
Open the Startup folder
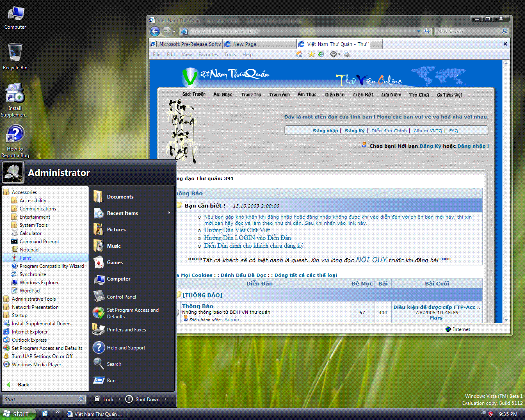tap(20, 315)
